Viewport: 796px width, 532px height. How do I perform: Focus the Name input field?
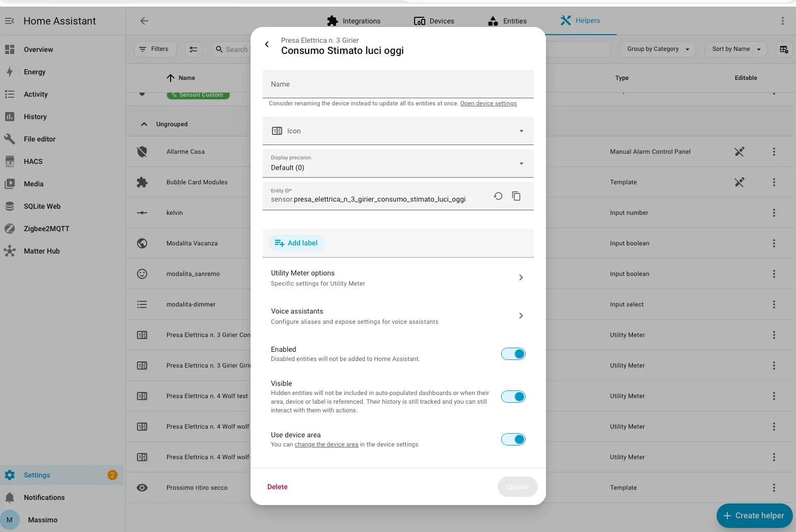pyautogui.click(x=398, y=84)
